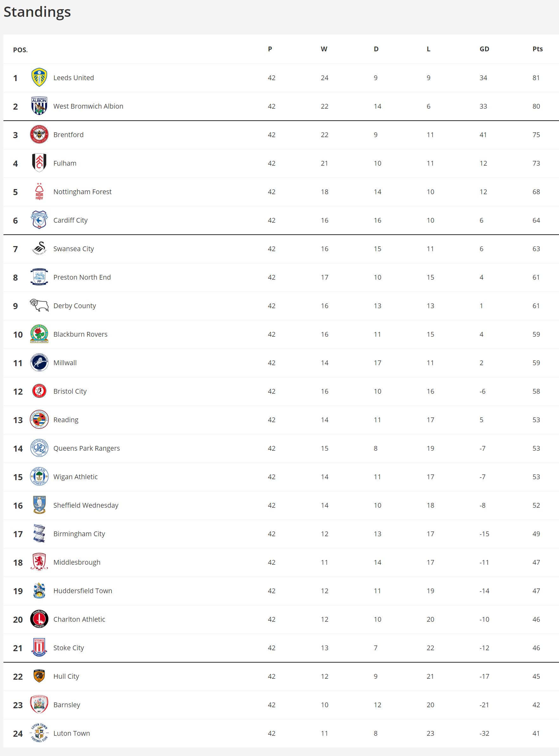The width and height of the screenshot is (559, 756).
Task: Click the Brentford bee badge
Action: (x=39, y=135)
